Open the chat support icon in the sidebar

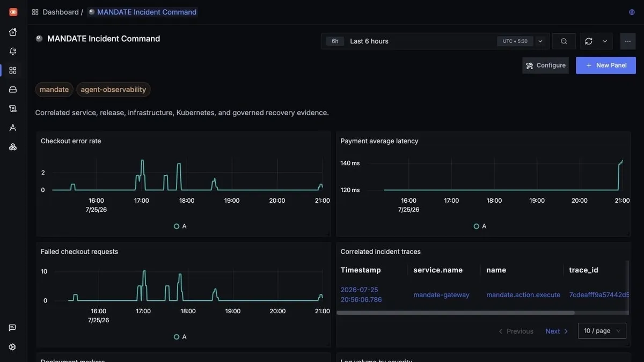tap(12, 328)
